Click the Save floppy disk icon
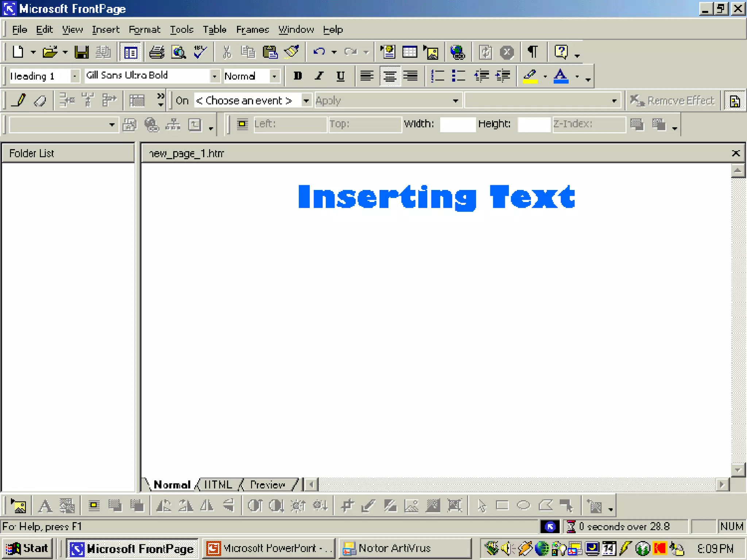Screen dimensions: 747x560 pos(81,52)
